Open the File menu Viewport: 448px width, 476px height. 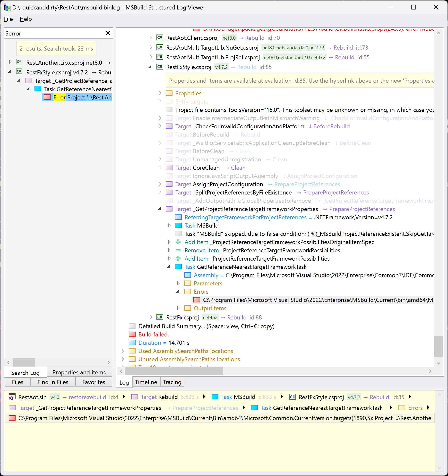(8, 19)
